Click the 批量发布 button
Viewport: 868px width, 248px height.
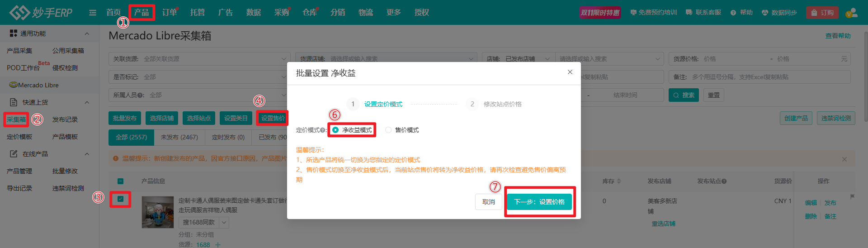pyautogui.click(x=125, y=118)
